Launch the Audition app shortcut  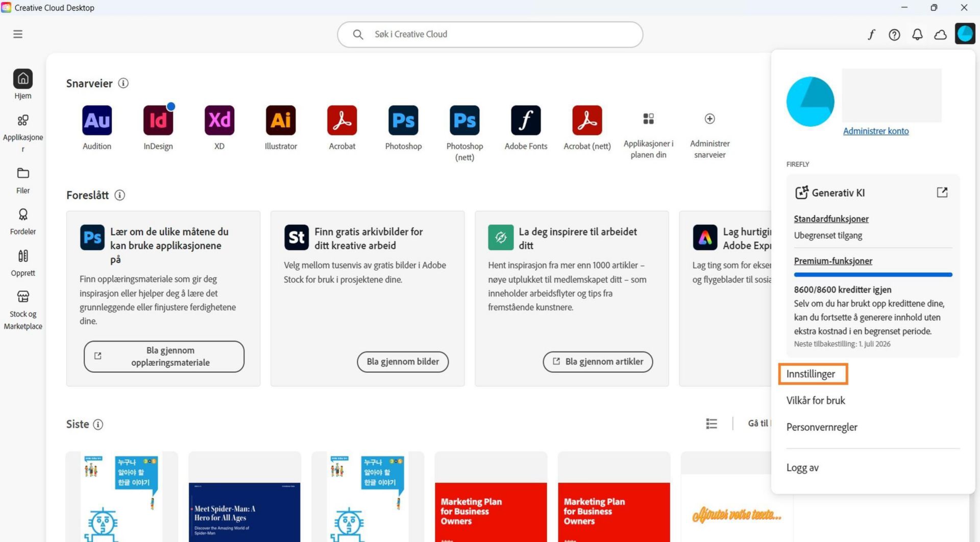97,121
